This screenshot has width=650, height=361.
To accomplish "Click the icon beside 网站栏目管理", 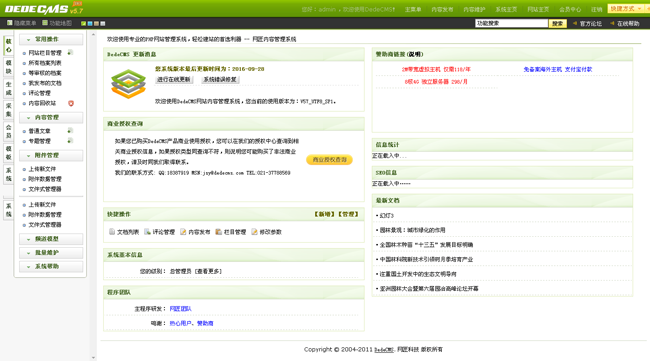I will (x=70, y=53).
